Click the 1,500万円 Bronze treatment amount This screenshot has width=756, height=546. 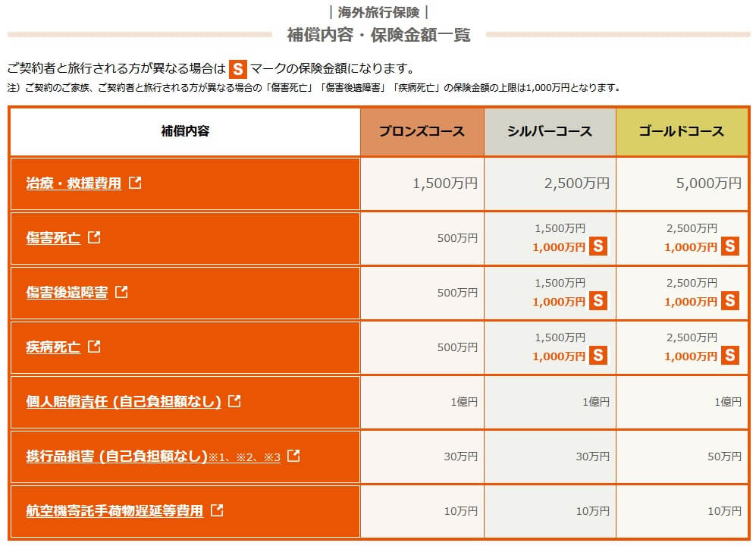click(445, 184)
